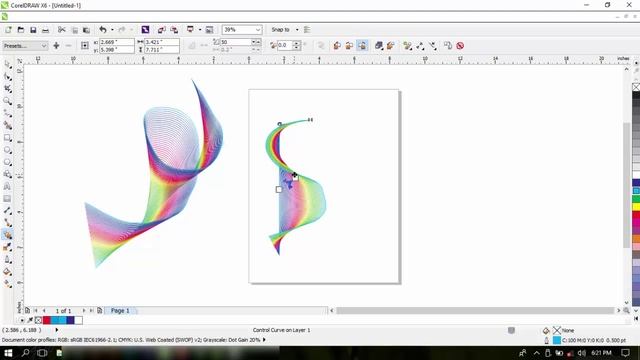Increase blend direction with stepper arrow
This screenshot has width=640, height=360.
point(297,43)
